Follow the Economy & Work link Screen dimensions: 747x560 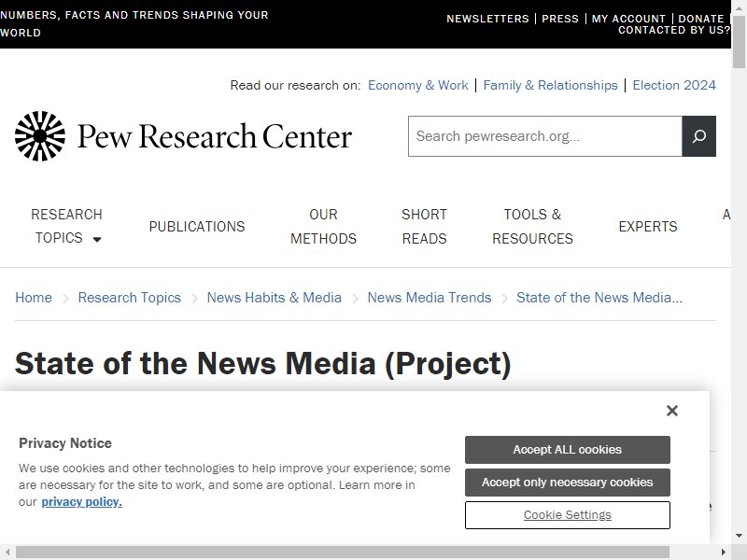(417, 85)
